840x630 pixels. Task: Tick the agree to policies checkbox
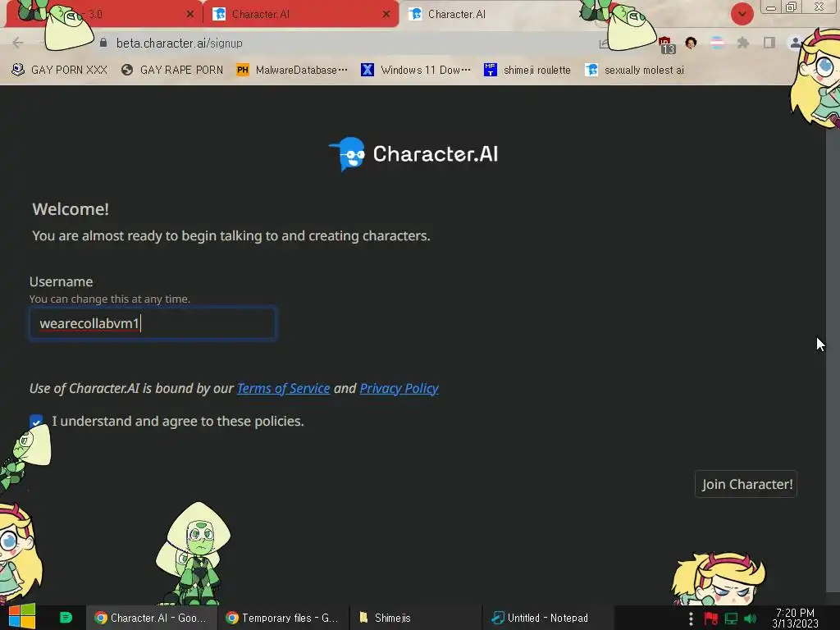click(36, 421)
